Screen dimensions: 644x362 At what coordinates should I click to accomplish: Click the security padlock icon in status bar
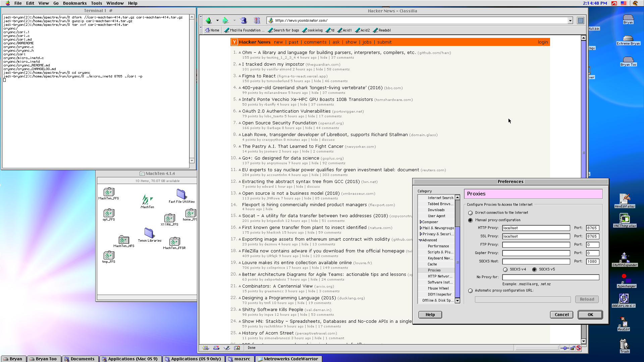click(573, 348)
